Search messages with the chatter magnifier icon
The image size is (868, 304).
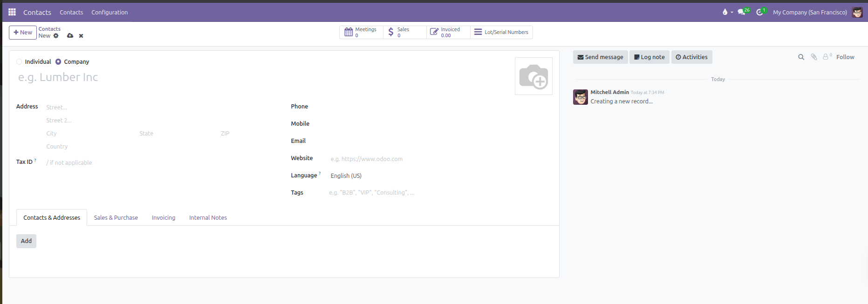pos(801,57)
